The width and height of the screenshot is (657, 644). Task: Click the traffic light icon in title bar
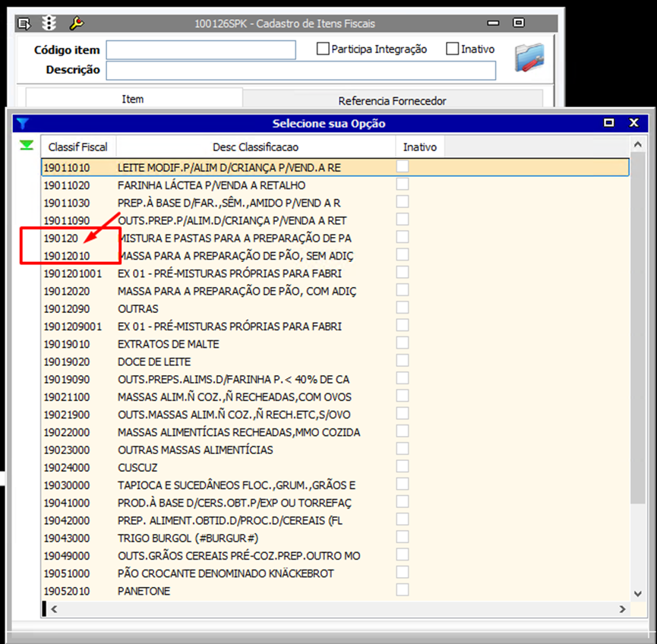[49, 23]
